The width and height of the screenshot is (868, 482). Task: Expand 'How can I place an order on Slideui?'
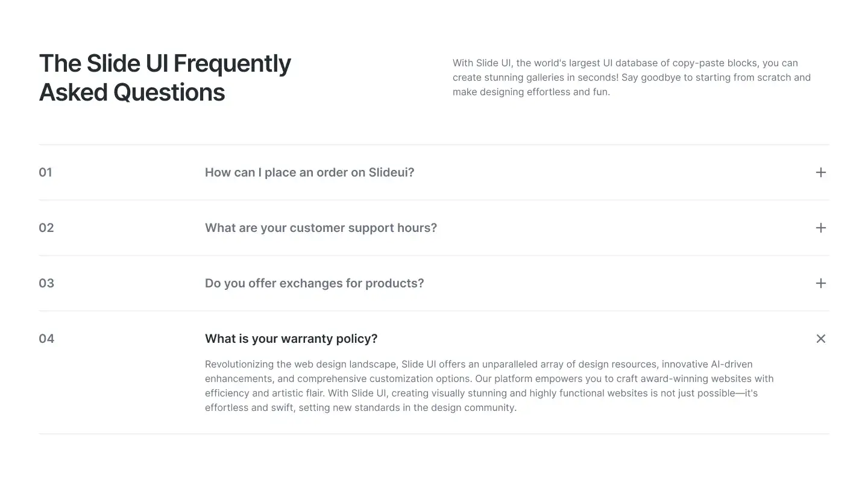click(309, 172)
